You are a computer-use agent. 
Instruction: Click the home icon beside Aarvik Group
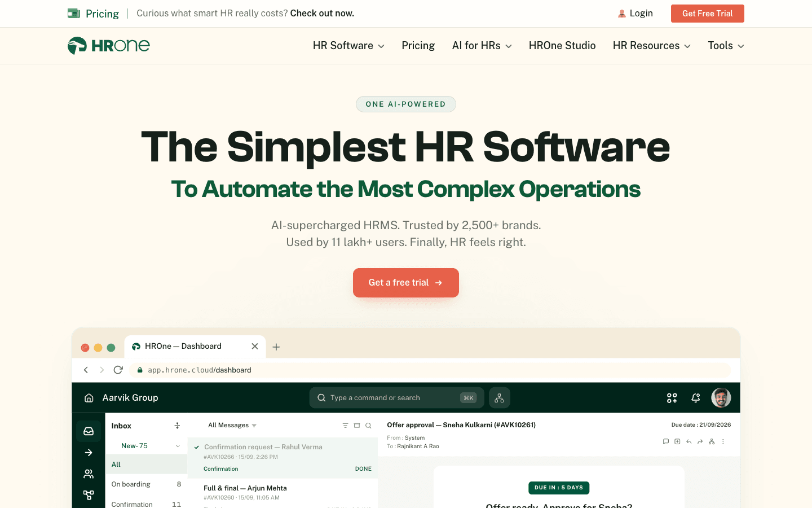(89, 398)
